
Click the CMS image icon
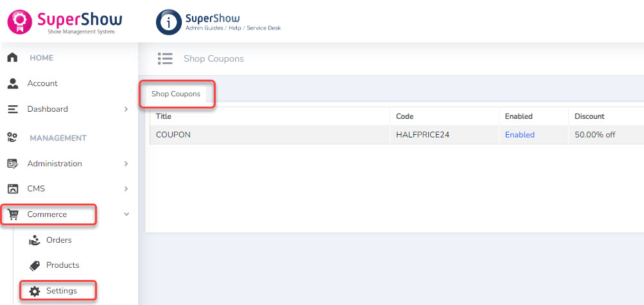pos(12,189)
